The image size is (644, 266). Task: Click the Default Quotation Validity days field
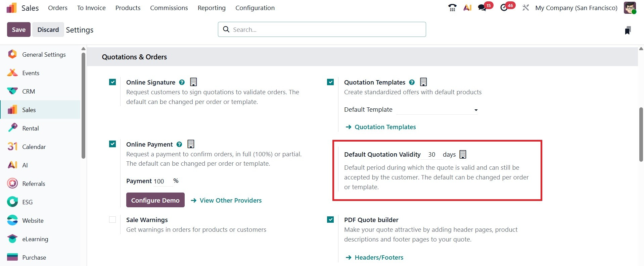432,154
